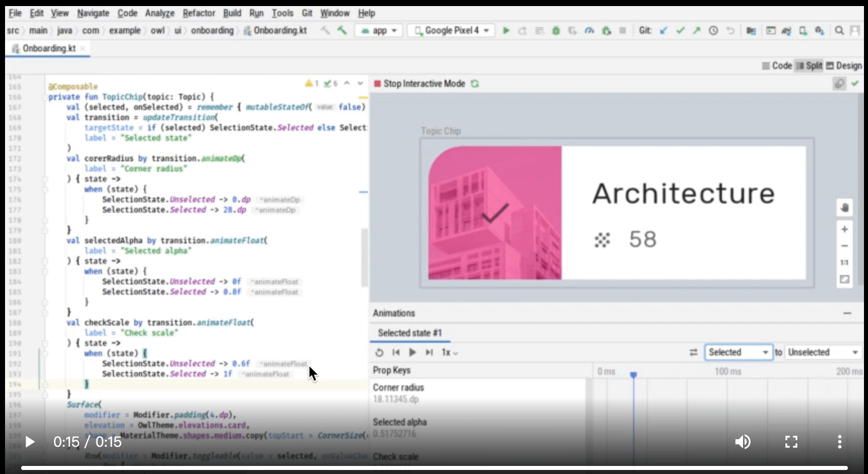Zoom out with the preview minus icon
The height and width of the screenshot is (474, 868).
coord(845,246)
